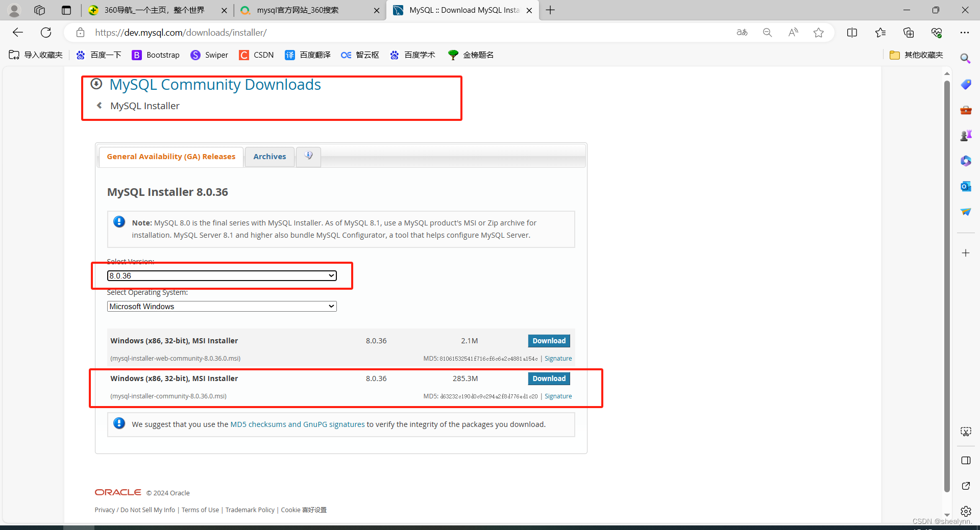The width and height of the screenshot is (980, 530).
Task: Open Cookie 喜好设置 footer link
Action: (x=304, y=510)
